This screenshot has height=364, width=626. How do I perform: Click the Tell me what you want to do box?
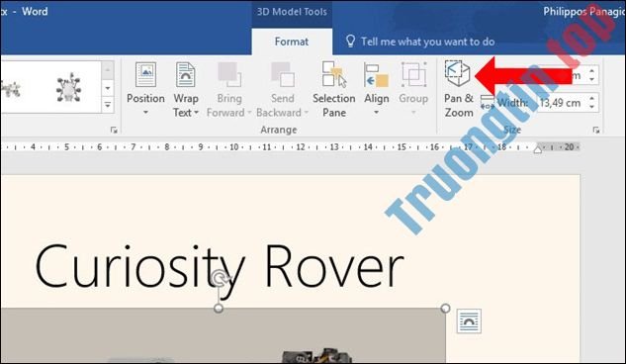tap(427, 42)
